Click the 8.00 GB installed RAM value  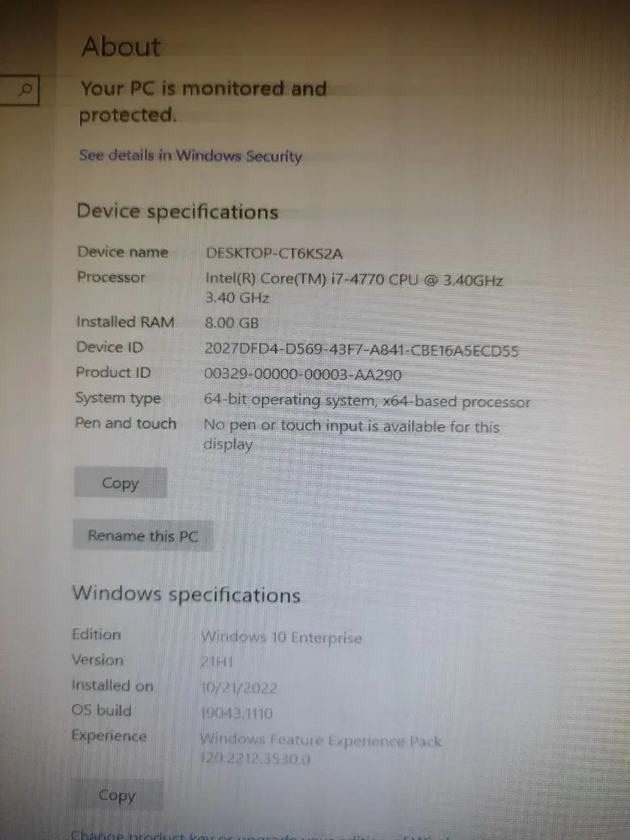pyautogui.click(x=232, y=322)
